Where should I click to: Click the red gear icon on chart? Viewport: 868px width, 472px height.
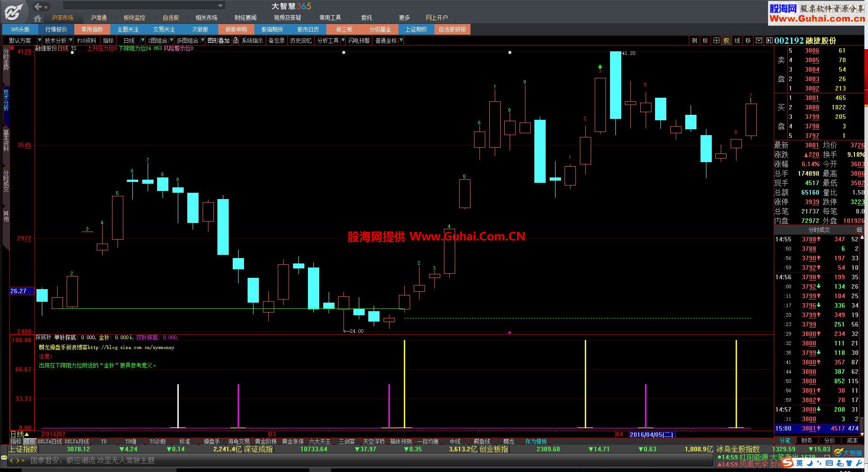[x=12, y=47]
